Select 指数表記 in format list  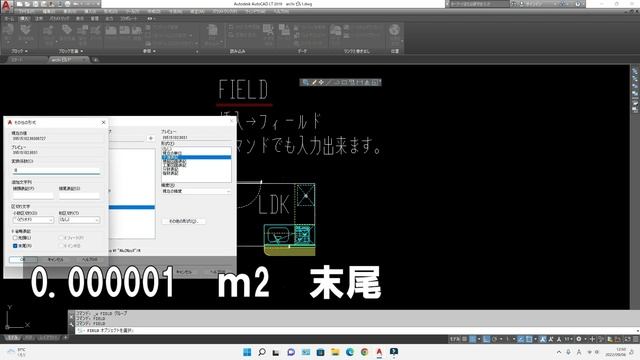click(170, 173)
